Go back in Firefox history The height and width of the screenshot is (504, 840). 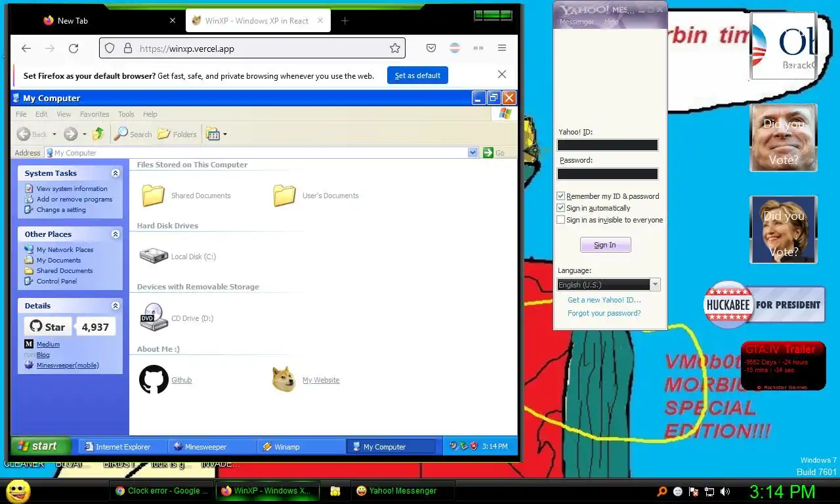click(x=26, y=48)
